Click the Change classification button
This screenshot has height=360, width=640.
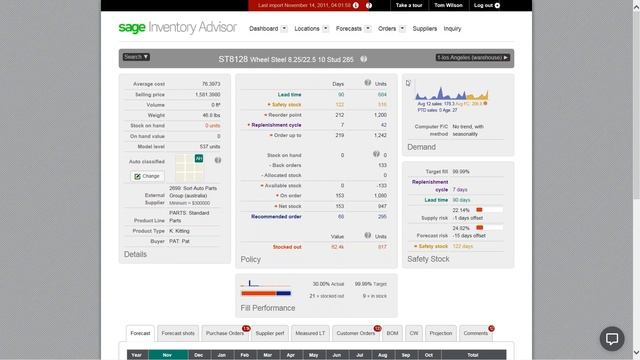[147, 176]
